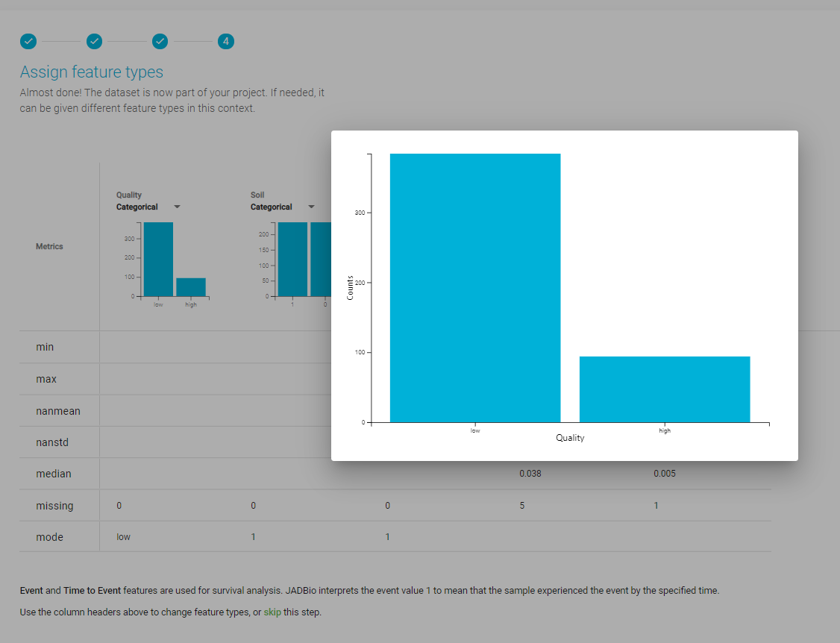Click the 'Assign feature types' heading
This screenshot has height=643, width=840.
click(x=92, y=72)
